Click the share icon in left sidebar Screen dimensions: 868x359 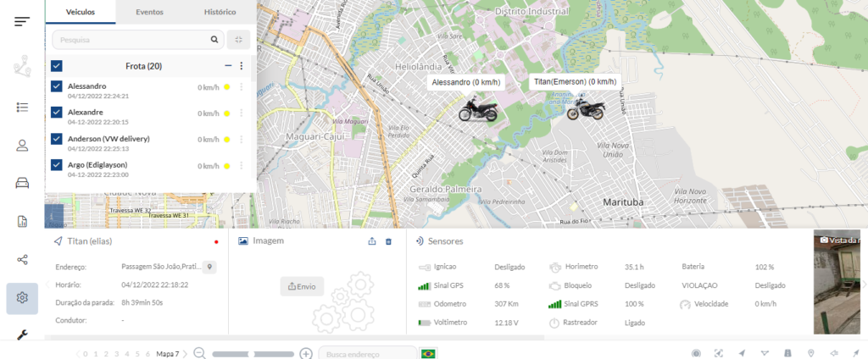(22, 259)
